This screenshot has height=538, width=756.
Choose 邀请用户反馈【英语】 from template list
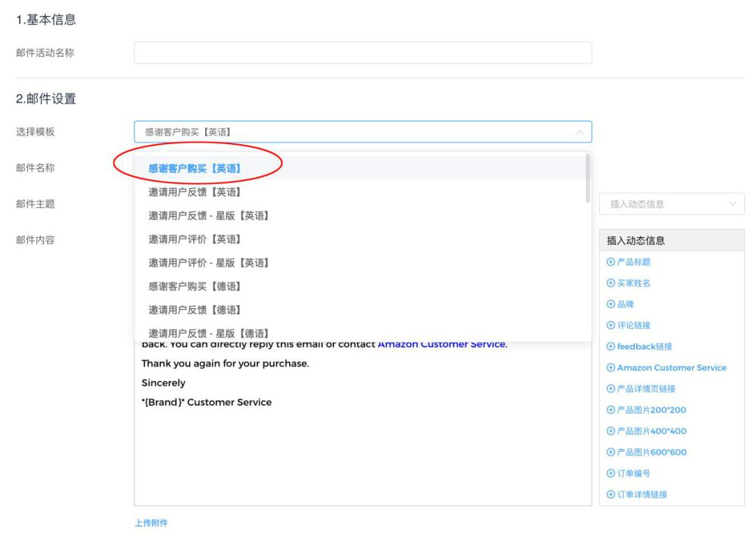click(x=195, y=192)
